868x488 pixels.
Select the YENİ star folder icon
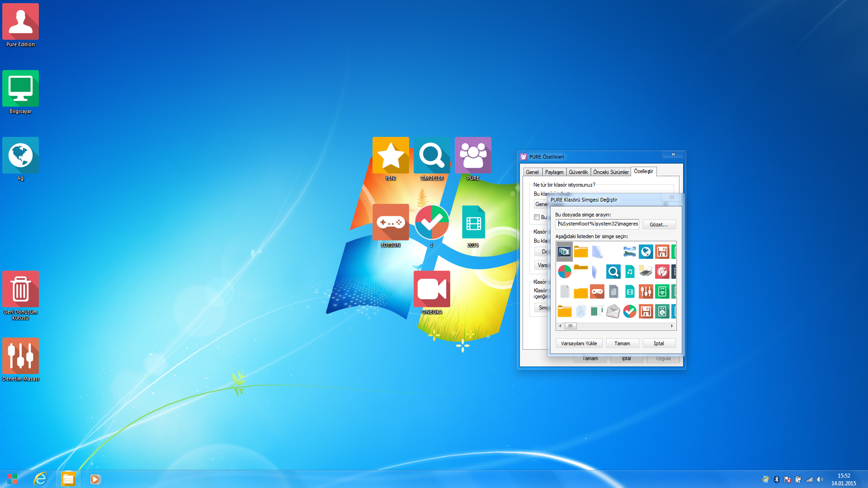[x=391, y=159]
